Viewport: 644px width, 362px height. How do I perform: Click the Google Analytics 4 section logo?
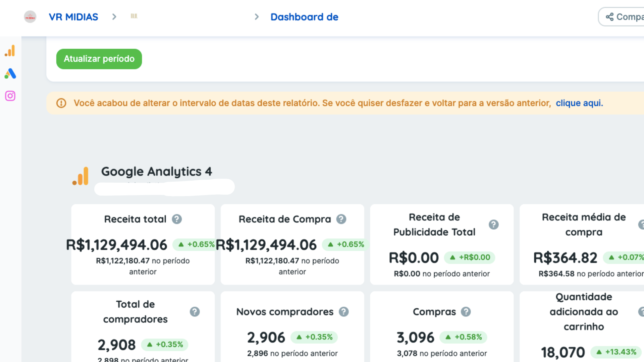(80, 176)
